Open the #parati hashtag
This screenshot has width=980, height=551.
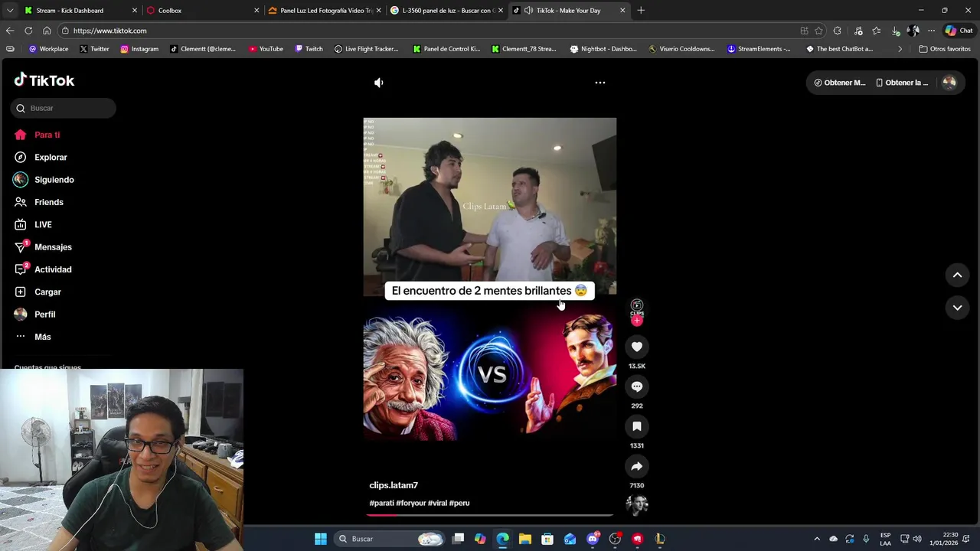pos(381,503)
